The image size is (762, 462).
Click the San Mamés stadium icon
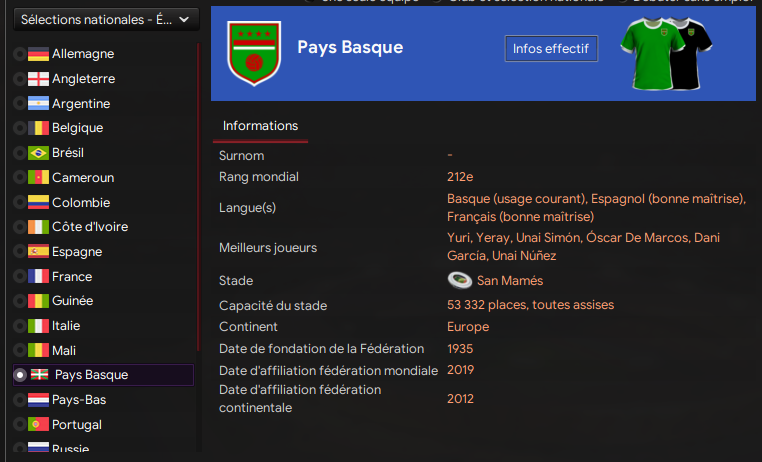459,281
